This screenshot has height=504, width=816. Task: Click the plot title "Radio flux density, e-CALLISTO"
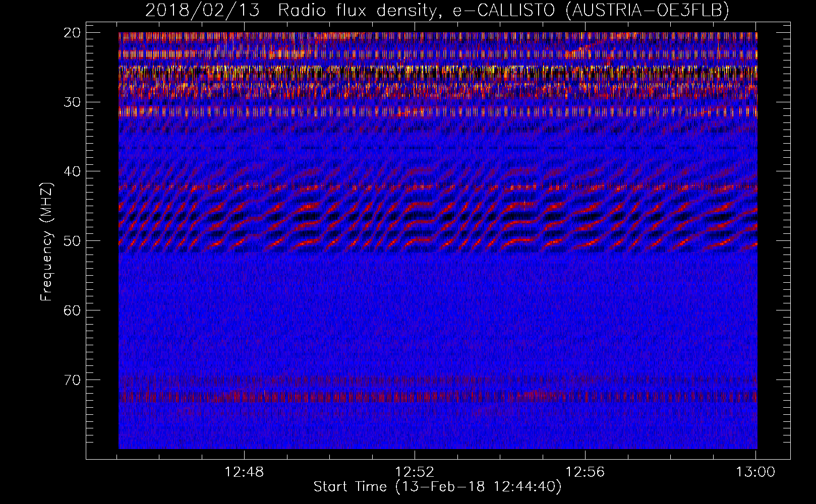[417, 10]
